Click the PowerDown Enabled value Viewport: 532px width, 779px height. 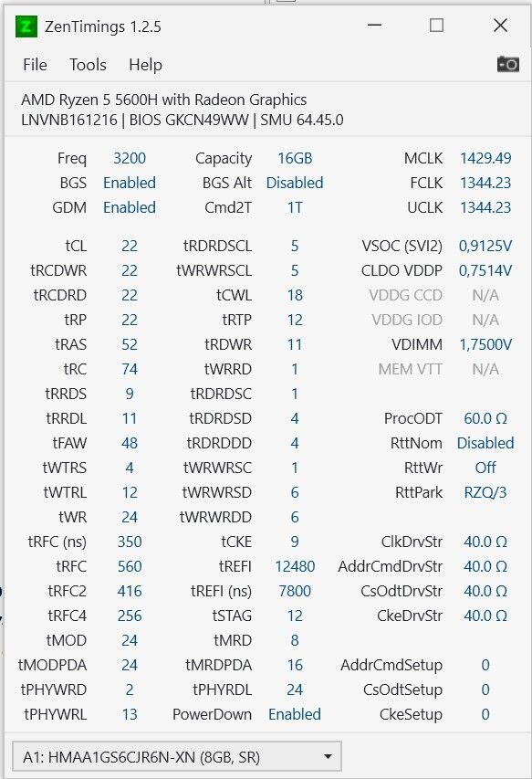tap(295, 714)
